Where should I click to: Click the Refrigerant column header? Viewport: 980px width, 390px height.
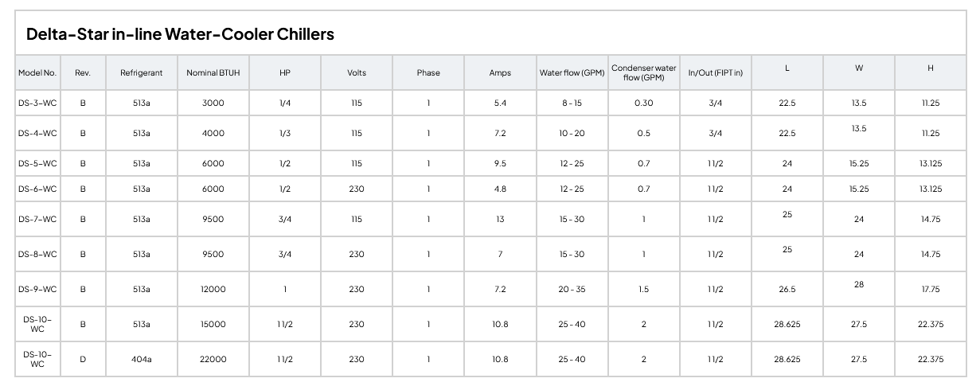click(x=142, y=73)
